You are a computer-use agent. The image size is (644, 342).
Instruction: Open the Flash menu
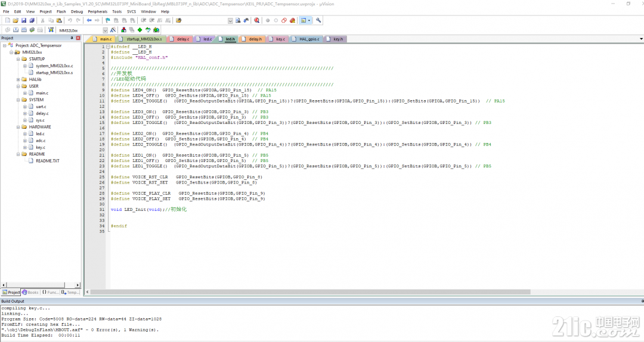coord(61,11)
